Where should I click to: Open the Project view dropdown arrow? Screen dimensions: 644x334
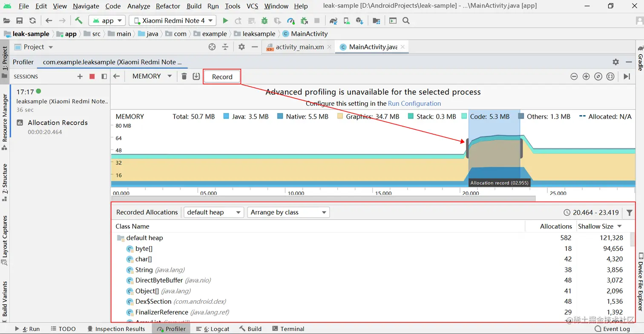coord(51,47)
